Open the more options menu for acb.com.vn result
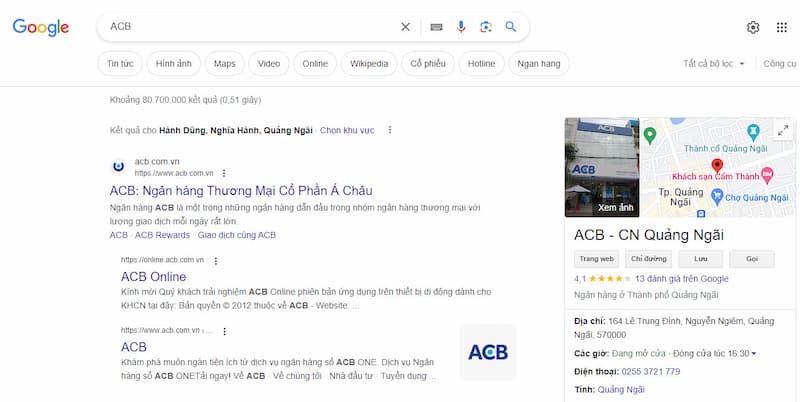Viewport: 800px width, 402px height. (x=224, y=173)
